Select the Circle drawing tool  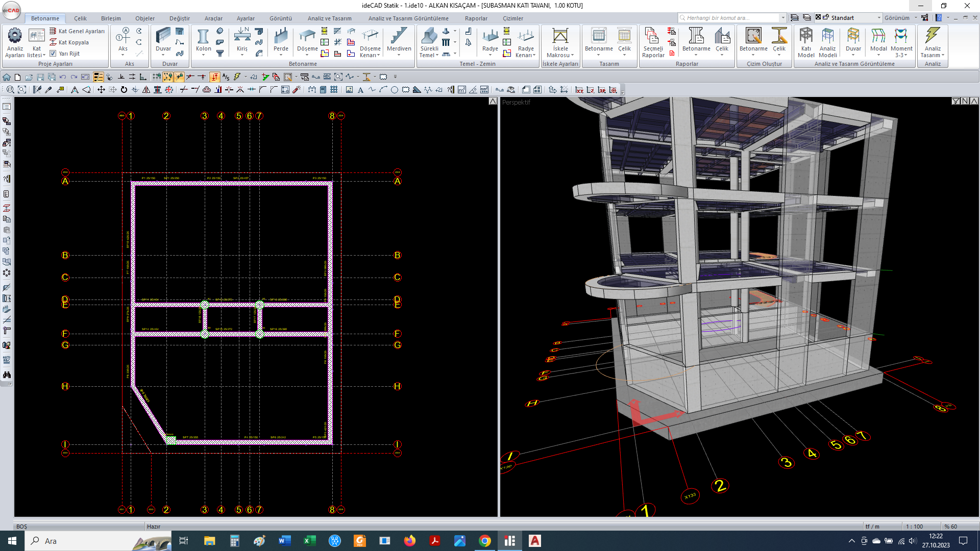(395, 90)
